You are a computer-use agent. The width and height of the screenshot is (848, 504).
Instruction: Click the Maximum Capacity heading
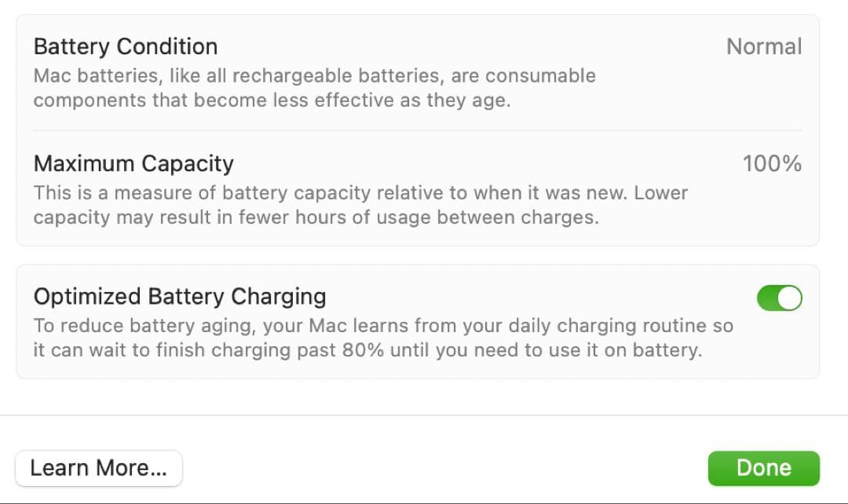pyautogui.click(x=133, y=163)
